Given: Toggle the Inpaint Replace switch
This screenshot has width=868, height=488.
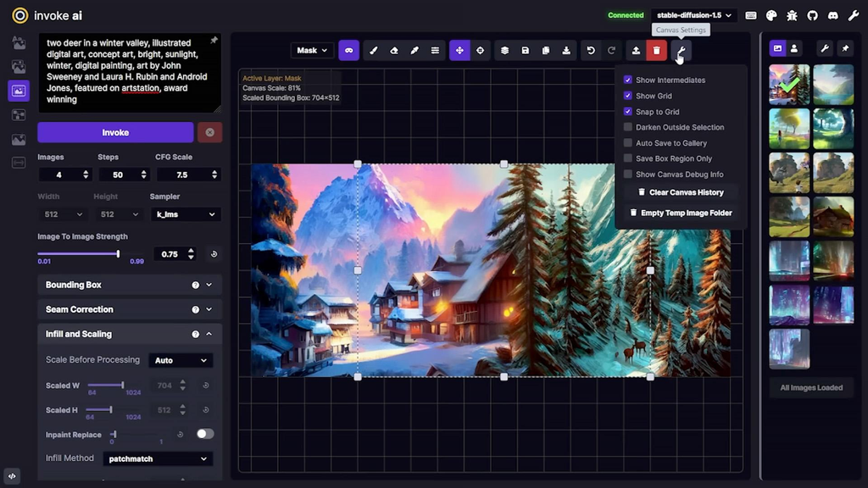Looking at the screenshot, I should [205, 434].
